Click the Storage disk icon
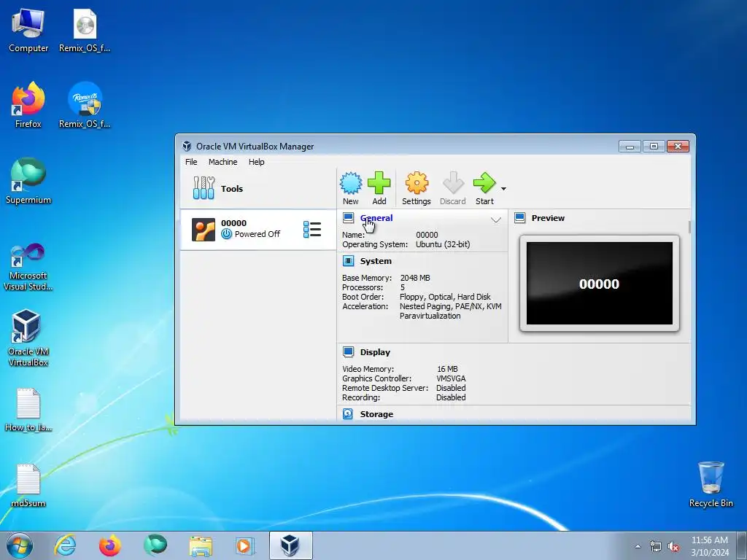The width and height of the screenshot is (747, 560). tap(348, 414)
